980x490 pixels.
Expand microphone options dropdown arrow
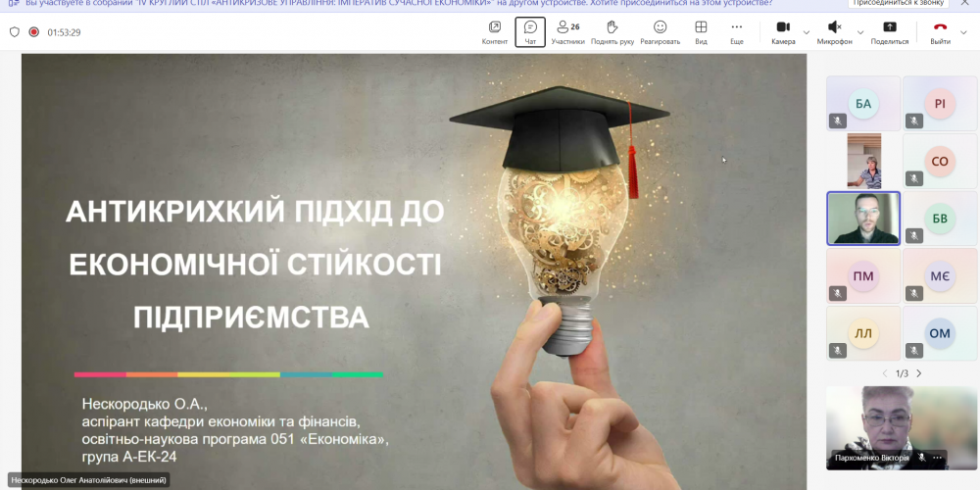[x=860, y=32]
